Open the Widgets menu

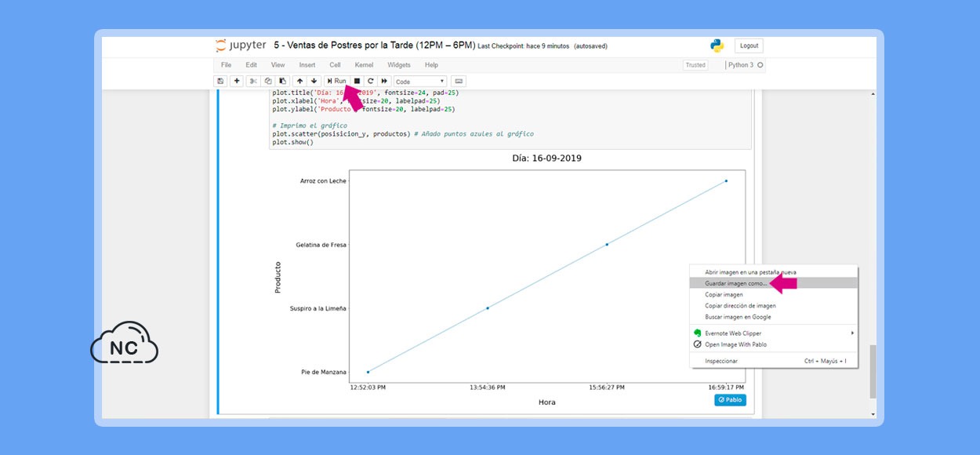pyautogui.click(x=399, y=65)
